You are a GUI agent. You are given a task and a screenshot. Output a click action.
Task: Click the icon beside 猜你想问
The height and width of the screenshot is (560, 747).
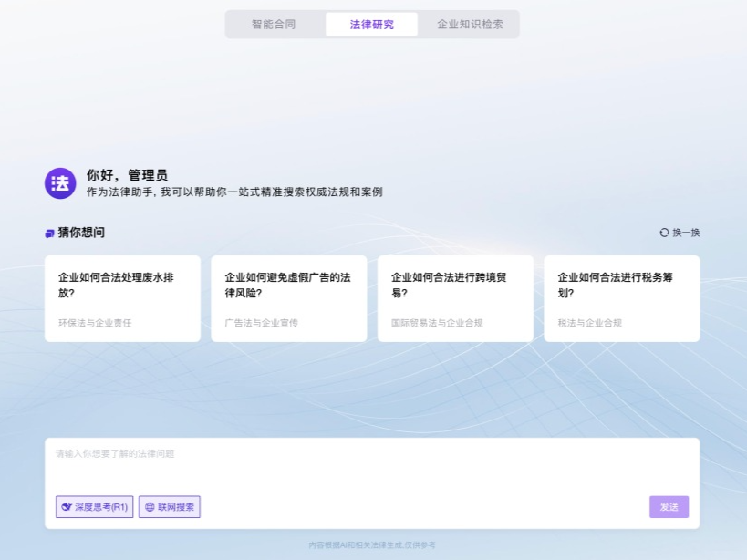(x=49, y=233)
